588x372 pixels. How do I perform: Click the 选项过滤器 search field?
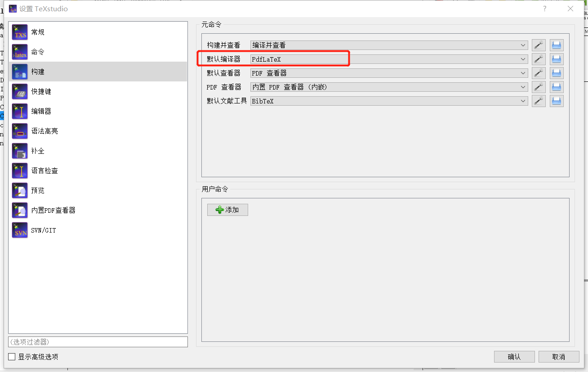(x=98, y=342)
